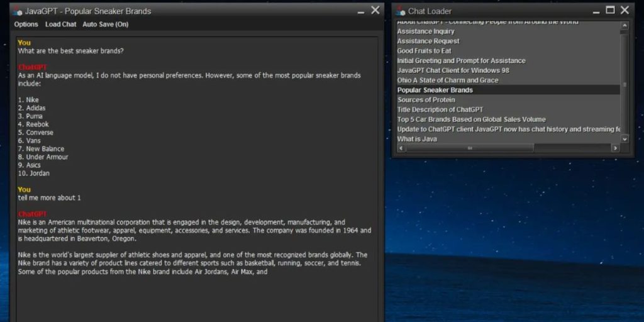This screenshot has height=322, width=644.
Task: Select the Good Fruits to Eat chat
Action: pos(508,51)
